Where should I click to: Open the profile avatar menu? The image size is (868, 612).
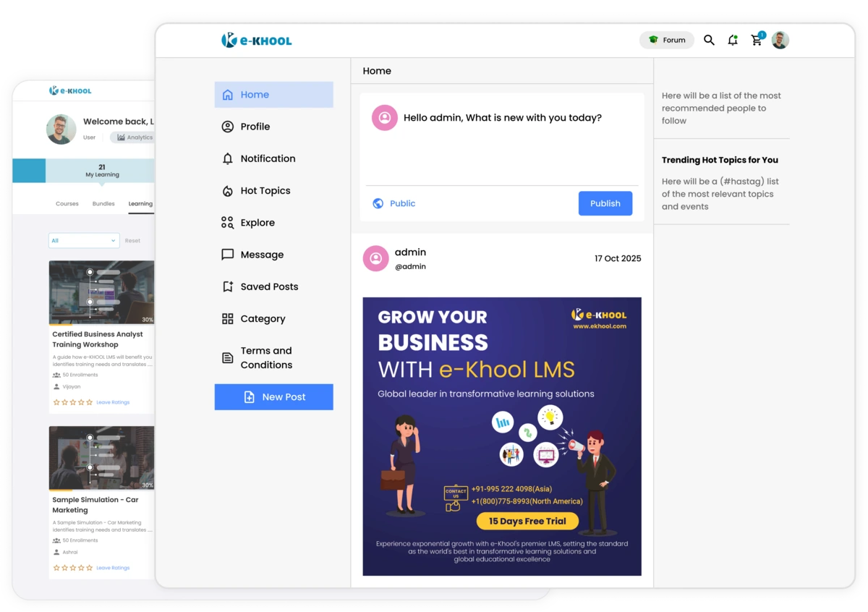tap(780, 40)
